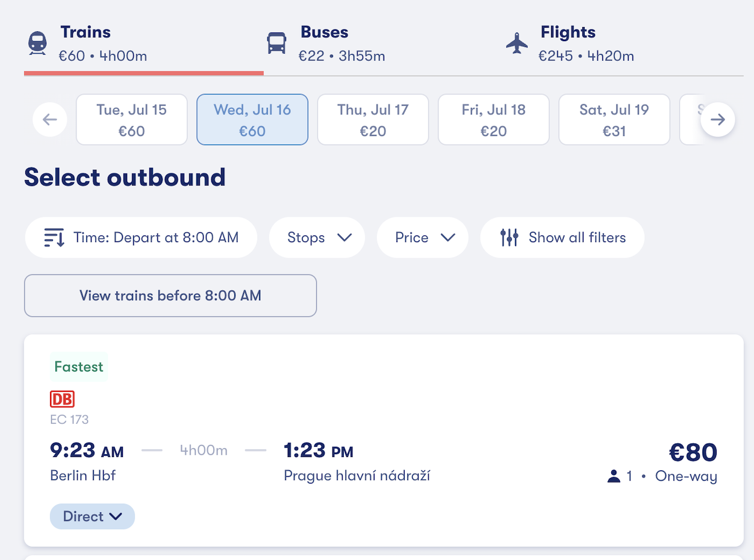View trains before 8:00 AM
The height and width of the screenshot is (560, 754).
(x=170, y=296)
